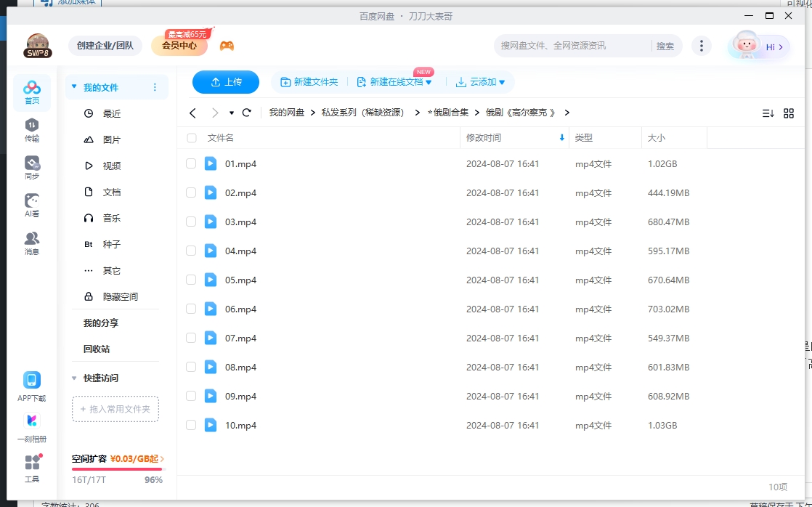The width and height of the screenshot is (812, 507).
Task: Click the 上传 upload button
Action: pos(225,82)
